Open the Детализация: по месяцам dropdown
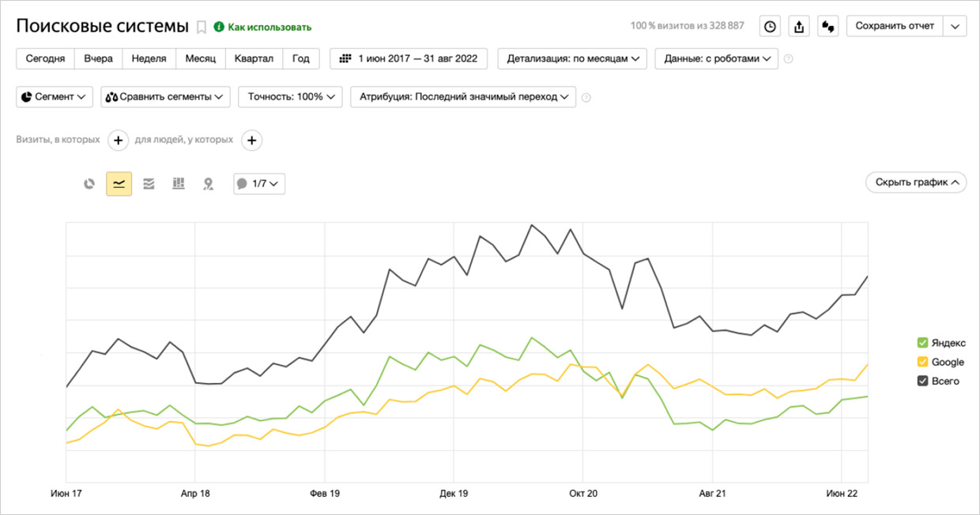The height and width of the screenshot is (515, 980). coord(572,59)
